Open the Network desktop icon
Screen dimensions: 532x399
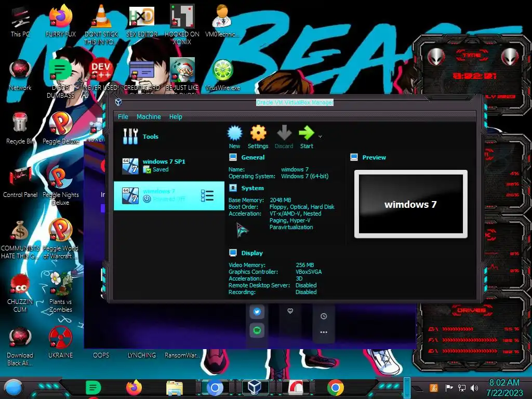pos(20,75)
